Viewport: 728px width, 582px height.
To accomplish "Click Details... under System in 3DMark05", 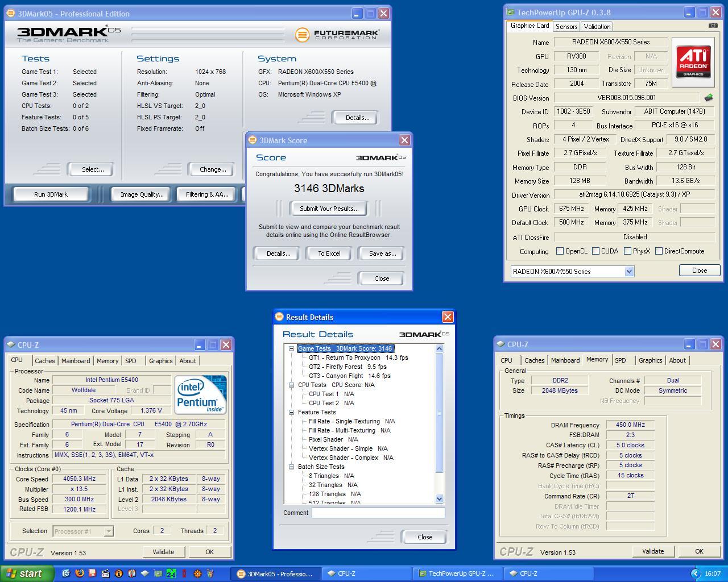I will click(357, 118).
